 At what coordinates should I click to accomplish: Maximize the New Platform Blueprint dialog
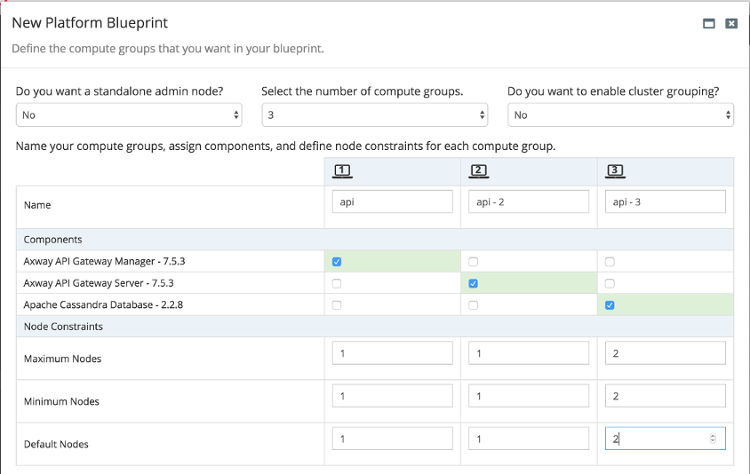[x=709, y=23]
